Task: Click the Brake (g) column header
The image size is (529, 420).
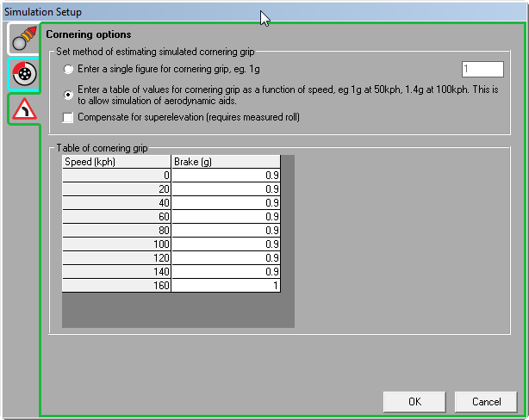Action: [226, 162]
